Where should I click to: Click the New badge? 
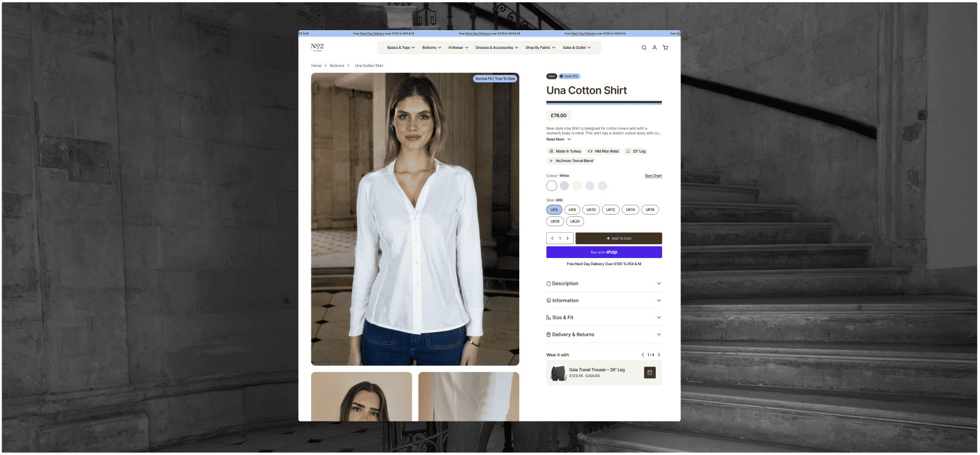click(x=552, y=76)
